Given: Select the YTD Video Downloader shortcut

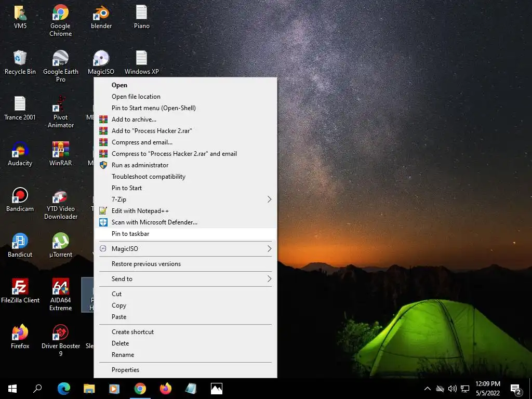Looking at the screenshot, I should pyautogui.click(x=60, y=204).
